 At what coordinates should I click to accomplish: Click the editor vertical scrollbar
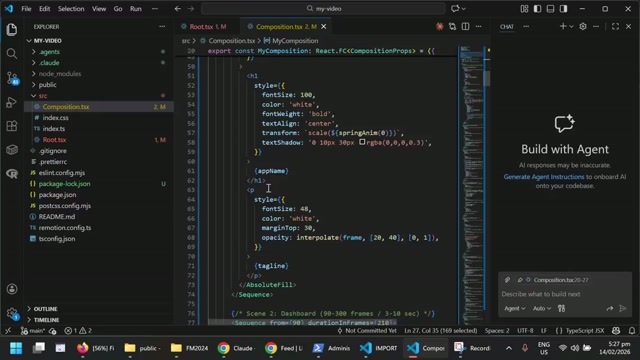click(487, 78)
